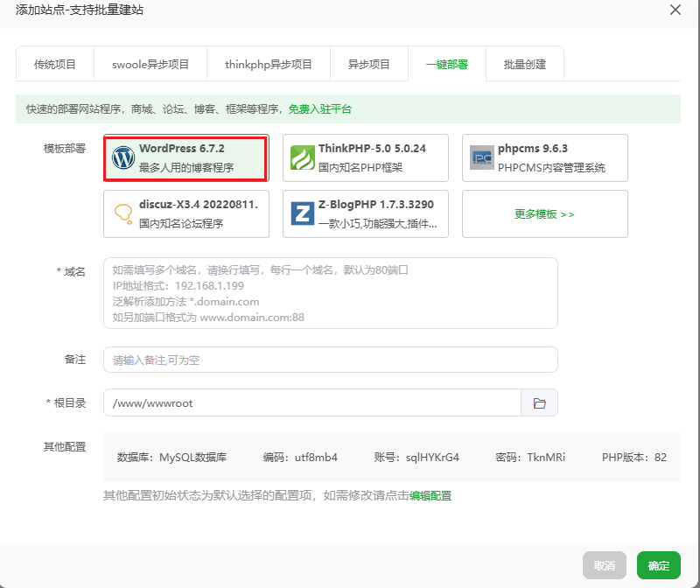Click 最多人用的博客程序 description text
The image size is (700, 588).
coord(186,167)
